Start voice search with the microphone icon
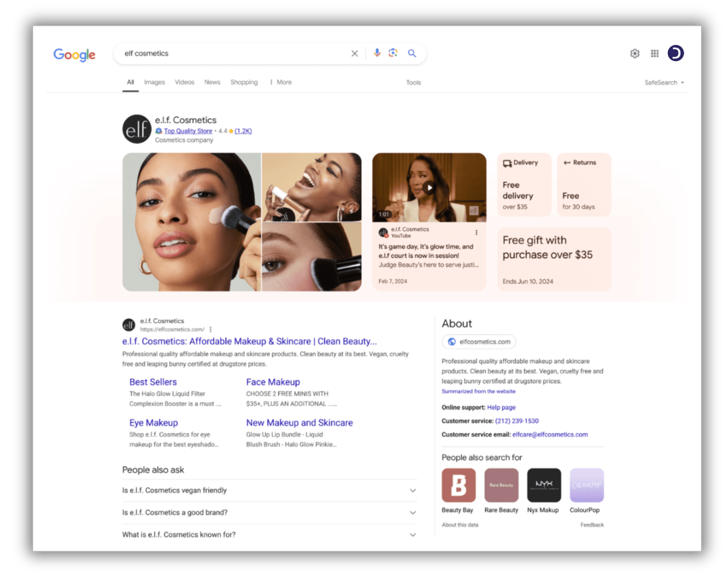The image size is (728, 577). (x=377, y=53)
